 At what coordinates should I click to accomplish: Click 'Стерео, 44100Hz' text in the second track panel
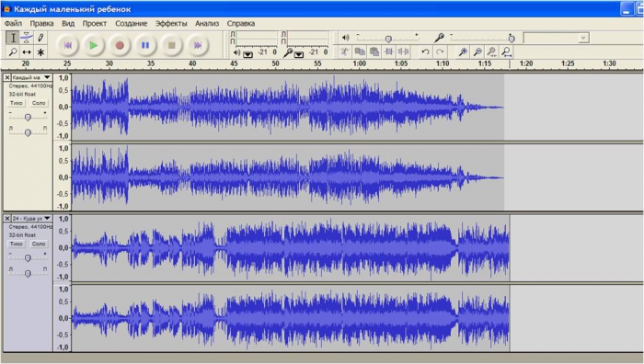tap(30, 226)
